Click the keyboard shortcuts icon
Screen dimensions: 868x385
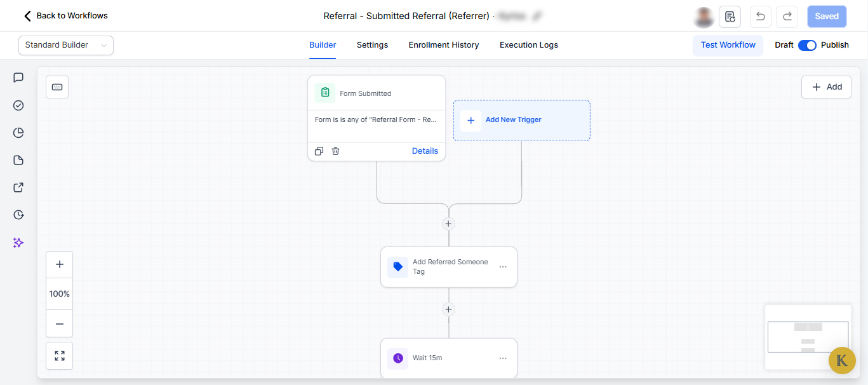coord(57,87)
